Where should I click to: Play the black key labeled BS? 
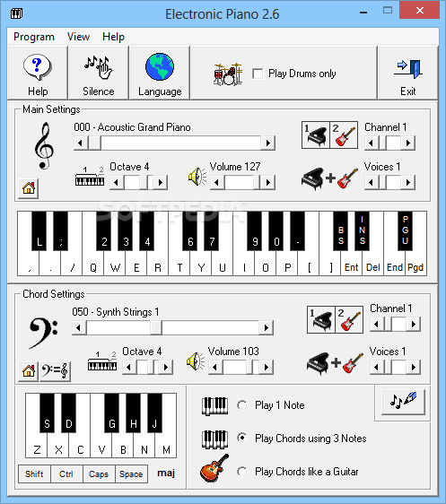(340, 230)
